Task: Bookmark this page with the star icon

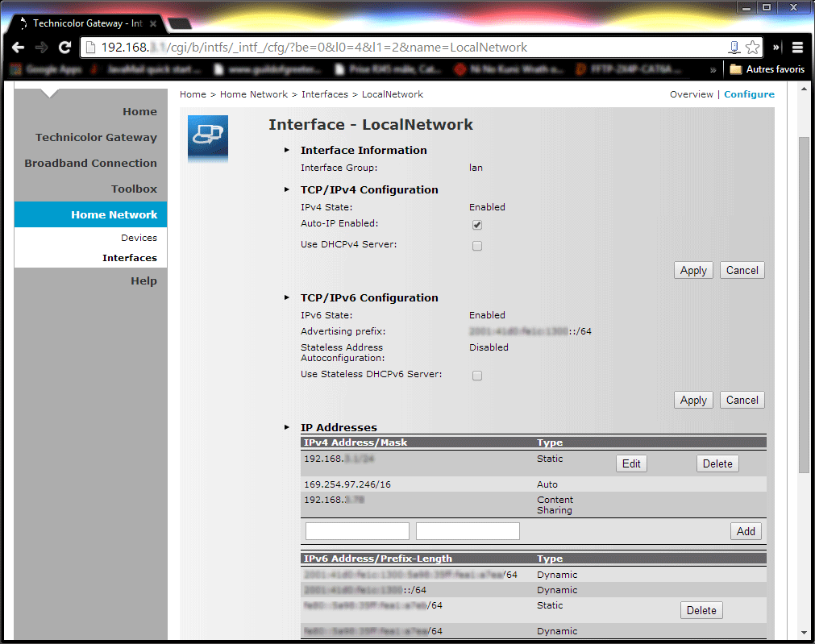Action: point(752,48)
